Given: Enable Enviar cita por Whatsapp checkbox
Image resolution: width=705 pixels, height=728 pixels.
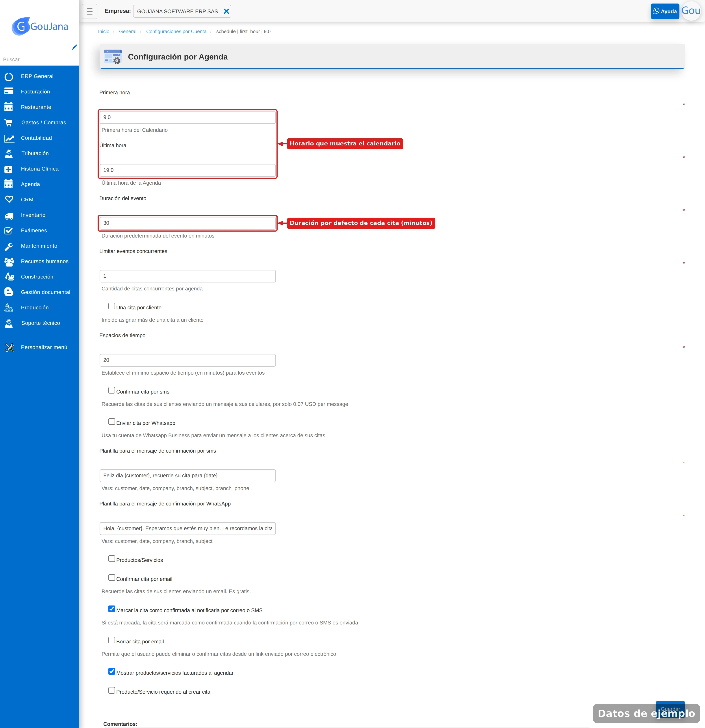Looking at the screenshot, I should pos(111,422).
